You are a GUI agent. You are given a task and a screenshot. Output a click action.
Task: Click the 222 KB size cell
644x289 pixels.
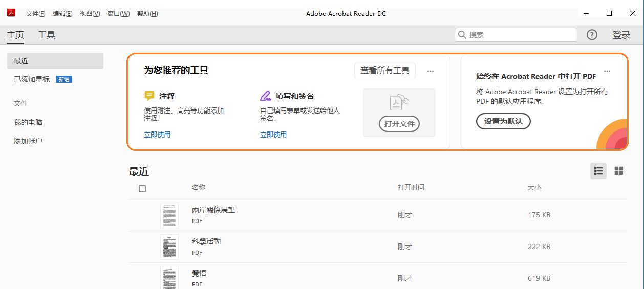[539, 247]
